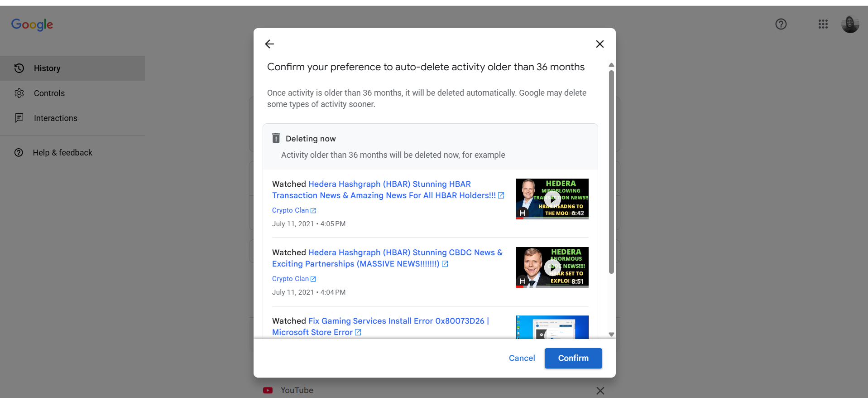Confirm the auto-delete preference

573,358
